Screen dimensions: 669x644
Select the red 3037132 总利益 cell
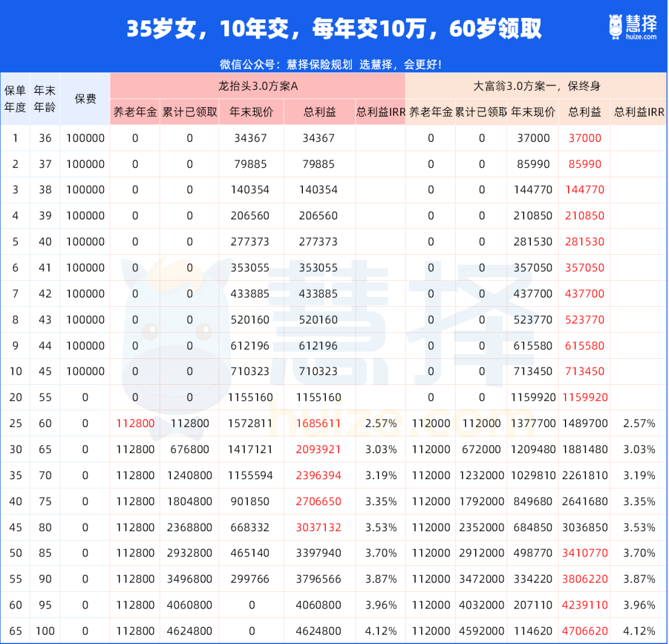(320, 527)
